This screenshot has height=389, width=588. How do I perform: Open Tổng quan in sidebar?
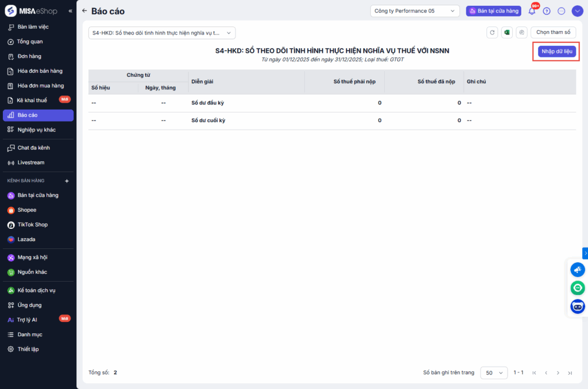click(x=38, y=42)
